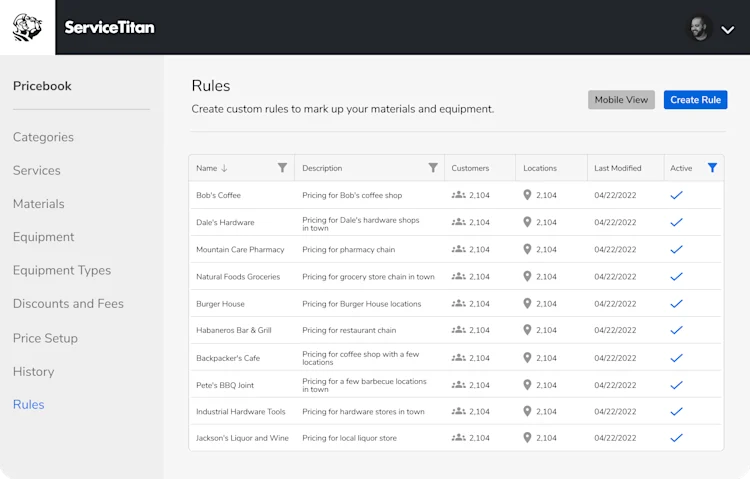750x479 pixels.
Task: Open the Burger House rule name
Action: (221, 304)
